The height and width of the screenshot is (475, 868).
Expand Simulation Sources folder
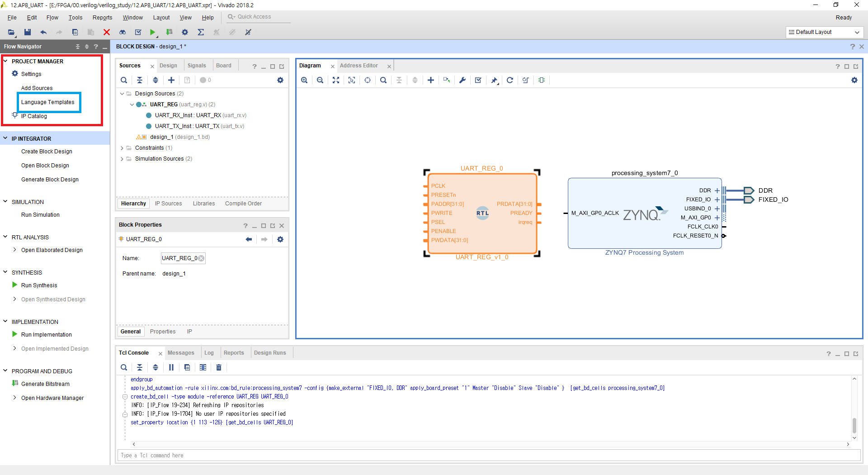[122, 159]
